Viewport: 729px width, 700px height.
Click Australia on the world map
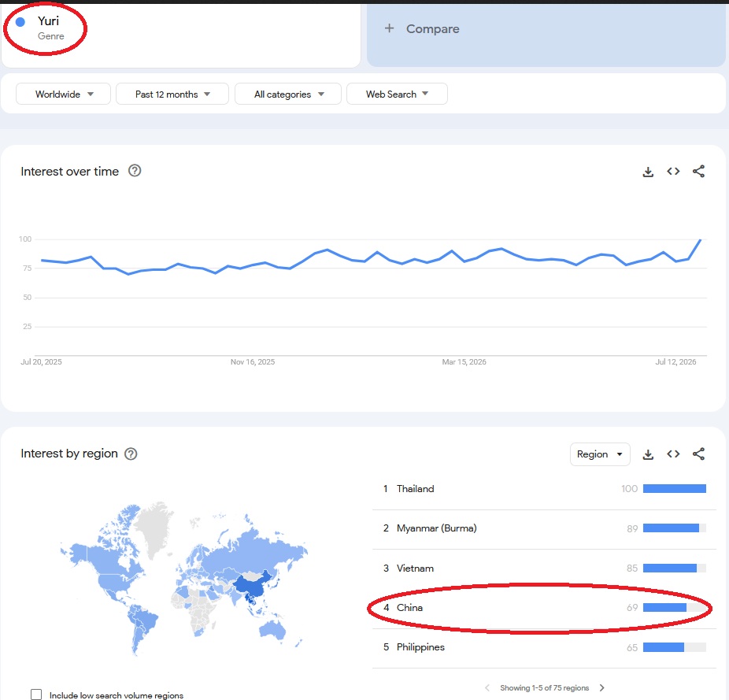(272, 629)
